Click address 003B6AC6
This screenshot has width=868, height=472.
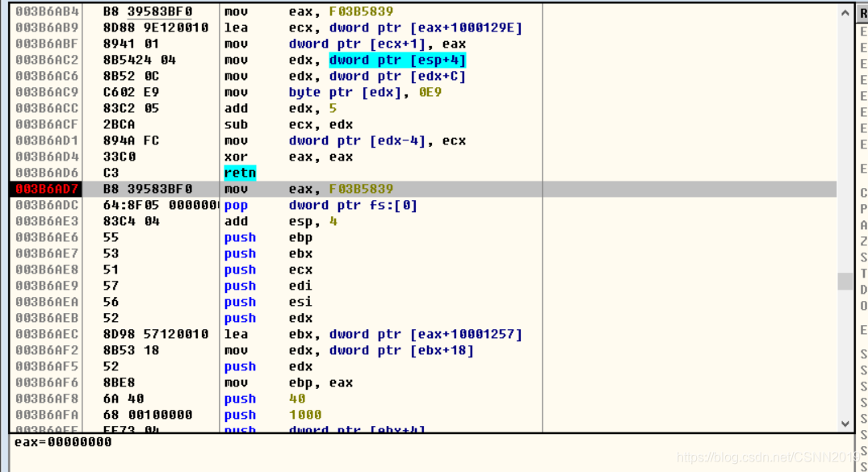[47, 76]
